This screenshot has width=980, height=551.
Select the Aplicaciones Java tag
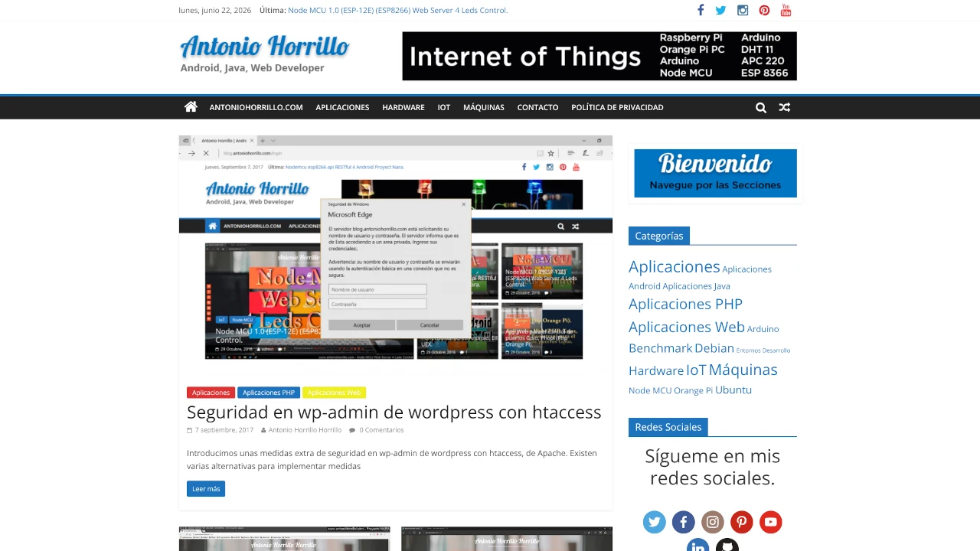point(697,286)
